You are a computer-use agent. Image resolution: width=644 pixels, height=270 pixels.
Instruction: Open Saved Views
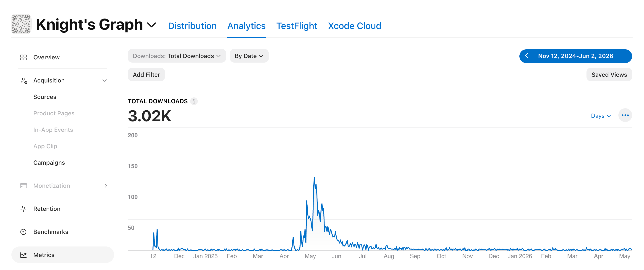(609, 74)
